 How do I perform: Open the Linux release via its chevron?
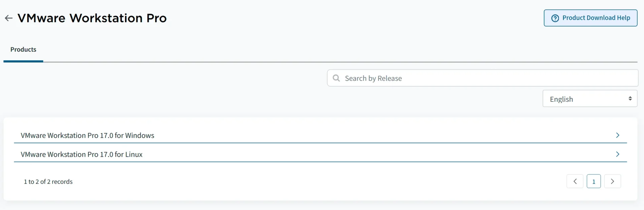pyautogui.click(x=618, y=154)
